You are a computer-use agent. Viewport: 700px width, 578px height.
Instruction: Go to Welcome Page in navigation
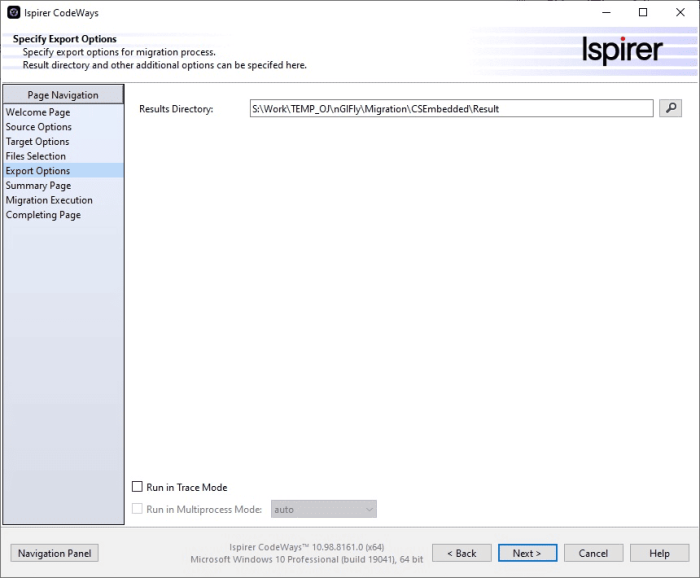point(38,113)
